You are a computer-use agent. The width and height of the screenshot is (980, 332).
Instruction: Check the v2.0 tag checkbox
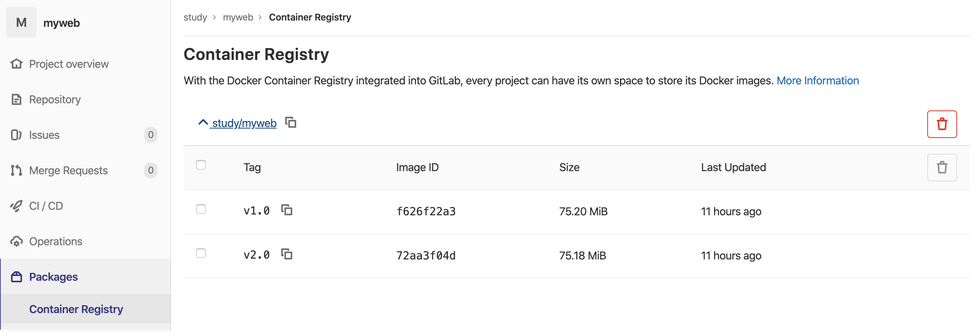click(201, 253)
